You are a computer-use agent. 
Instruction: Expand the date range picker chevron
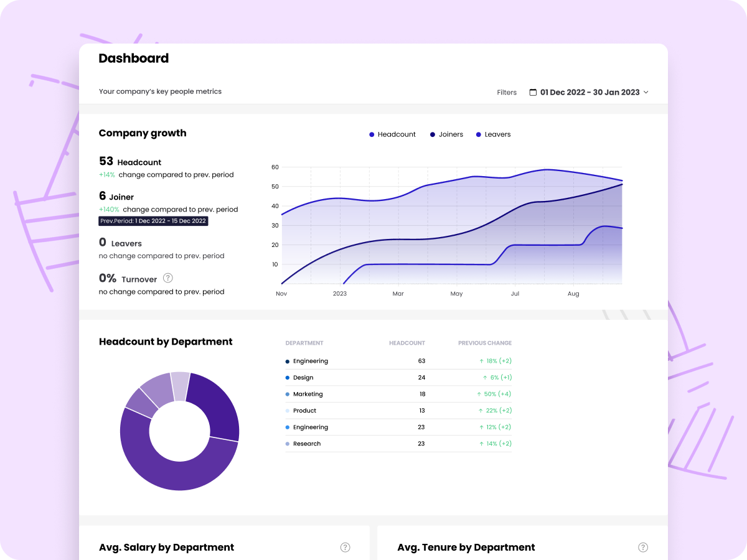coord(647,92)
